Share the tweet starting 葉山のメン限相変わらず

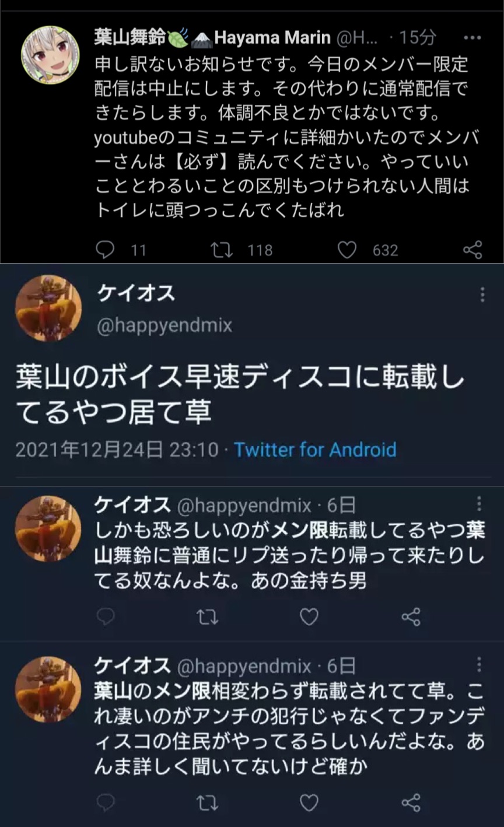[x=411, y=803]
